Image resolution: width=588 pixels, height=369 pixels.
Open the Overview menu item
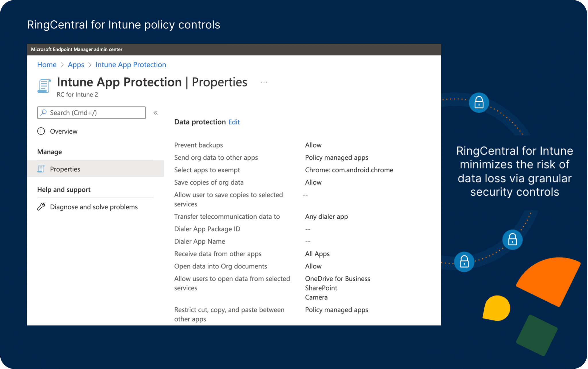pyautogui.click(x=63, y=131)
